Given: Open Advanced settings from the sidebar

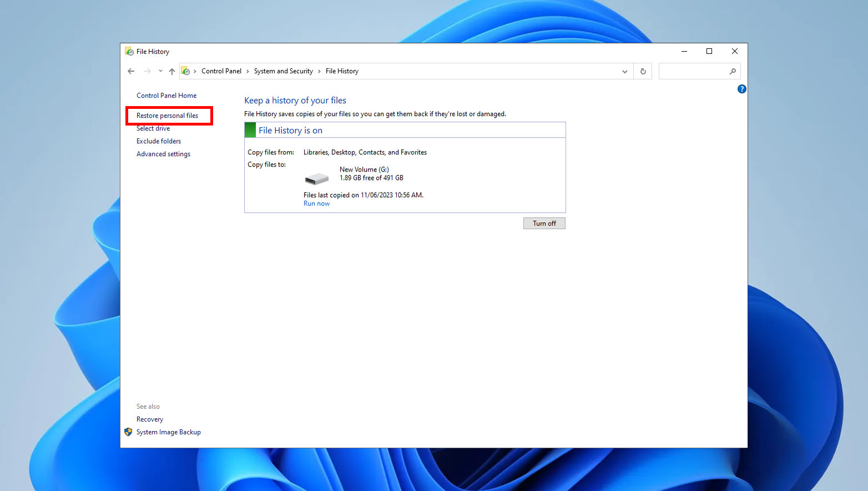Looking at the screenshot, I should 163,154.
